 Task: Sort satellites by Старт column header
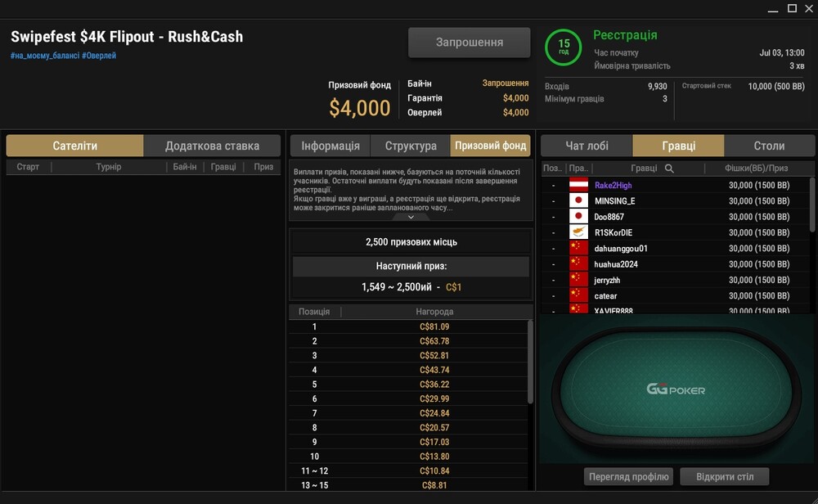(28, 167)
